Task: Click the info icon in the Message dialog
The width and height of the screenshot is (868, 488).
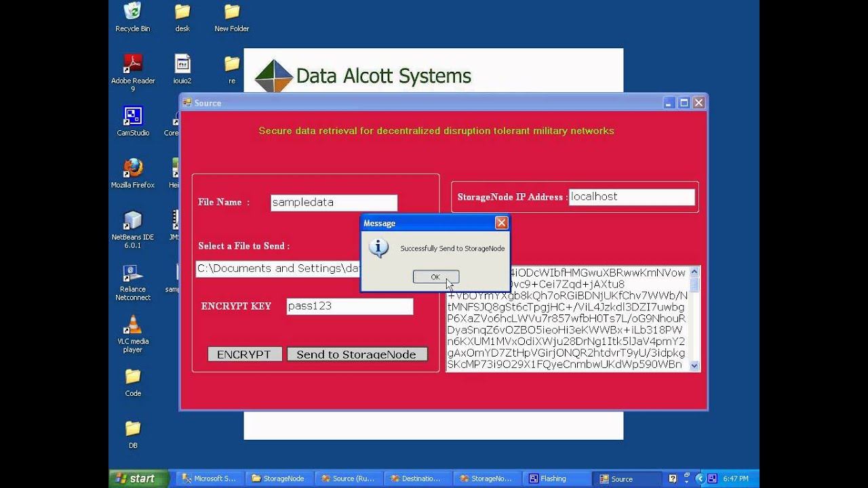Action: point(378,248)
